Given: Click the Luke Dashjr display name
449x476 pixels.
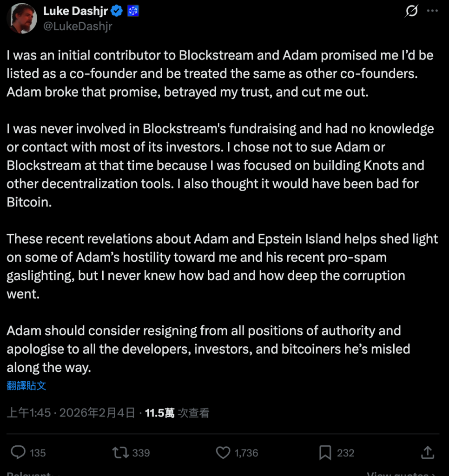Looking at the screenshot, I should coord(76,11).
